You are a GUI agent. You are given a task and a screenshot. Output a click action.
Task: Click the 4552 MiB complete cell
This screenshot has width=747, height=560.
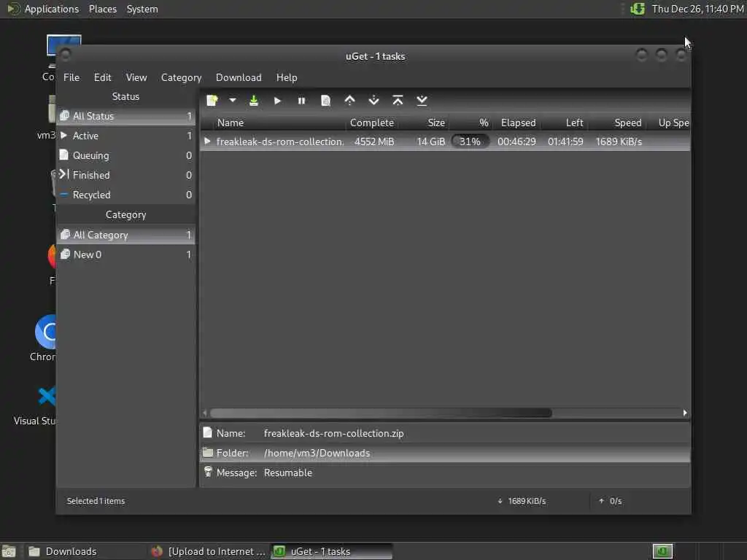coord(374,141)
